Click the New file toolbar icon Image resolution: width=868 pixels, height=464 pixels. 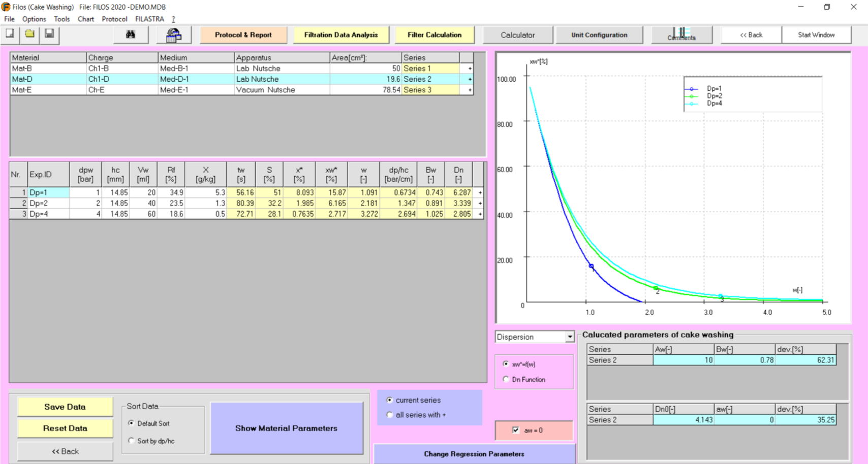pyautogui.click(x=10, y=34)
